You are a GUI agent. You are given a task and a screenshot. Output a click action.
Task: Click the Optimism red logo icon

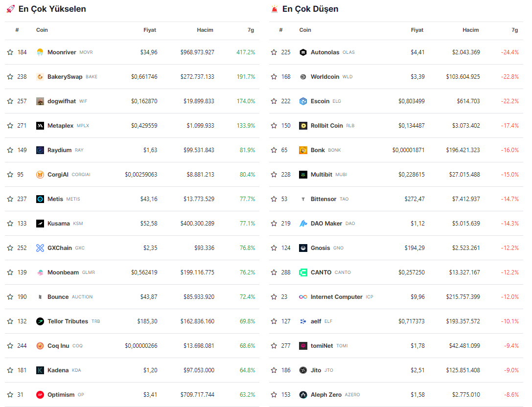point(40,395)
